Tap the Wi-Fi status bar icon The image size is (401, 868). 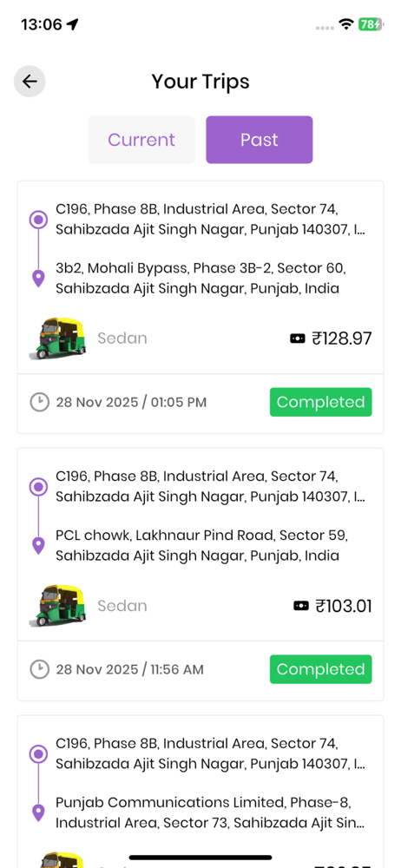tap(346, 23)
